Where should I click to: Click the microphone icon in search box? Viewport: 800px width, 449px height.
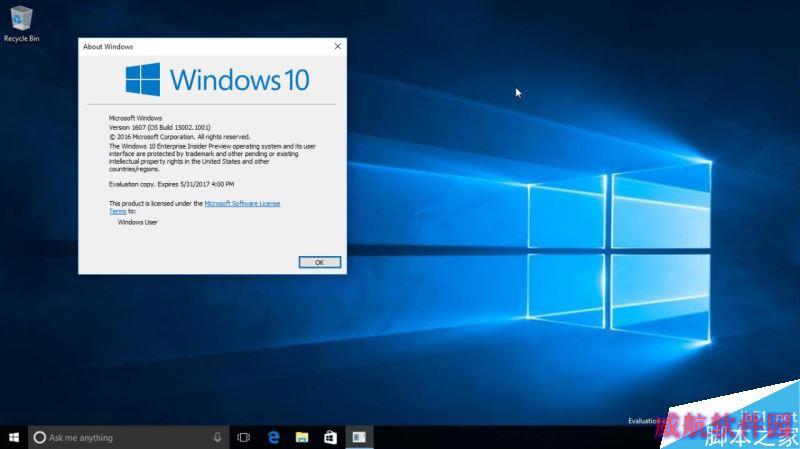217,437
